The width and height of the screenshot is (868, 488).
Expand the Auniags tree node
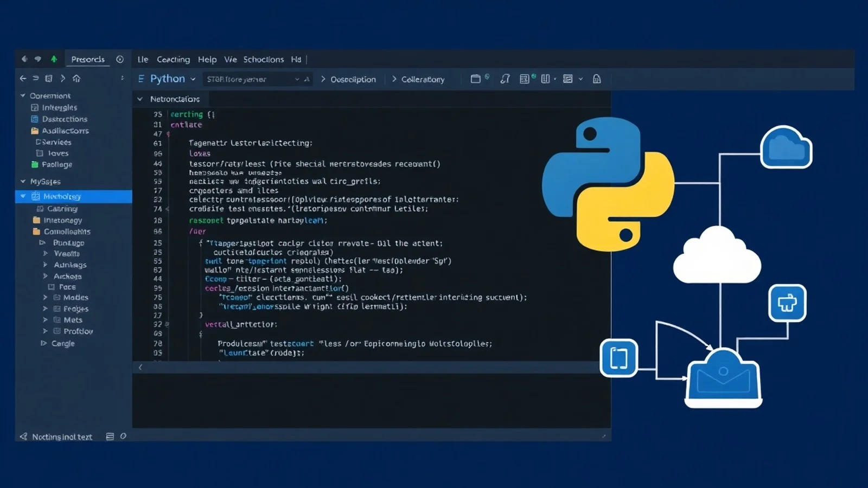coord(45,265)
